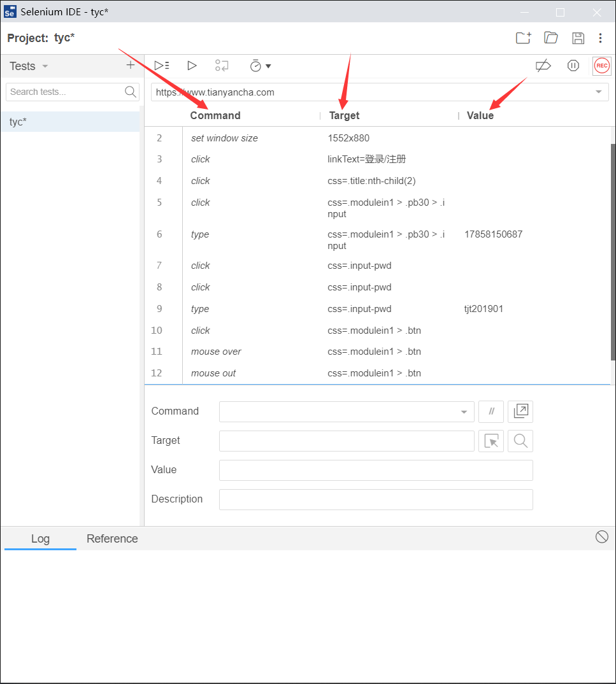Expand the base URL dropdown arrow
Screen dimensions: 616x684
[x=599, y=92]
